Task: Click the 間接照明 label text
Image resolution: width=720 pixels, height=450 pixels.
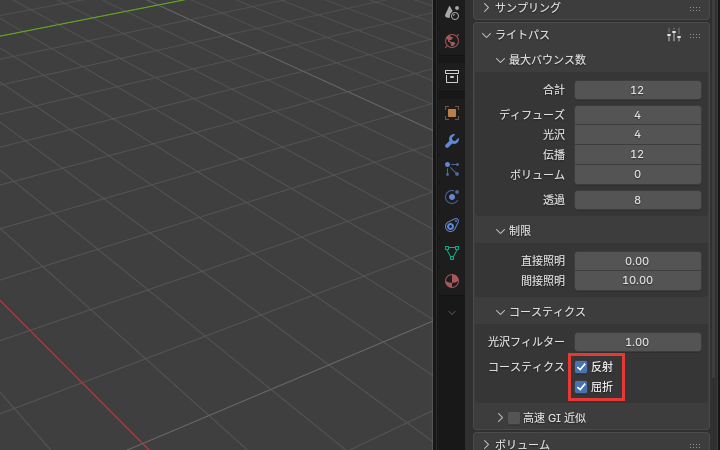Action: (543, 281)
